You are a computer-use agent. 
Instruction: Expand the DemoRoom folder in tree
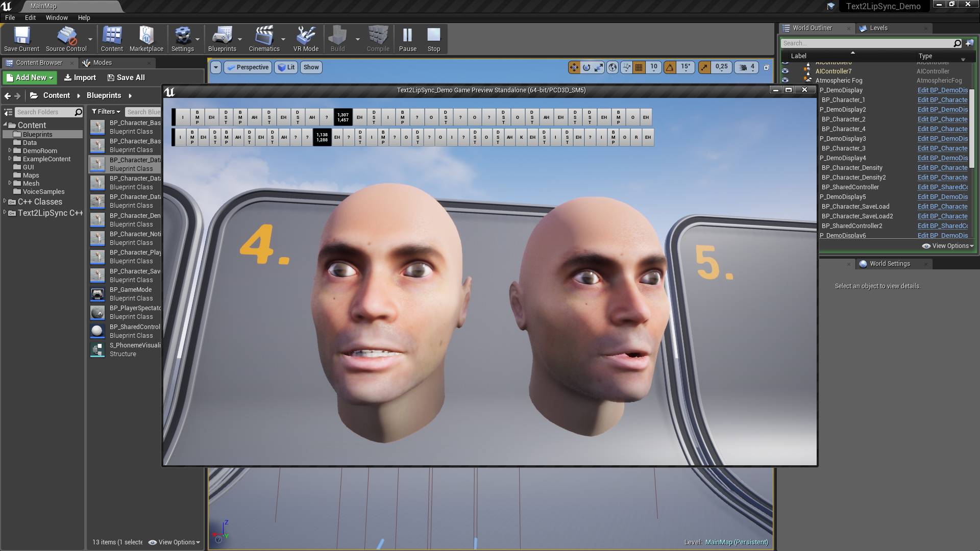point(10,151)
